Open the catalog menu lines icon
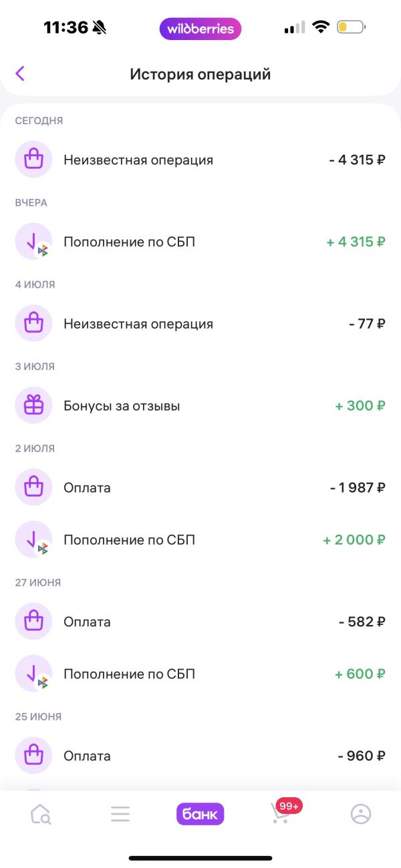Viewport: 401px width, 868px height. [120, 814]
